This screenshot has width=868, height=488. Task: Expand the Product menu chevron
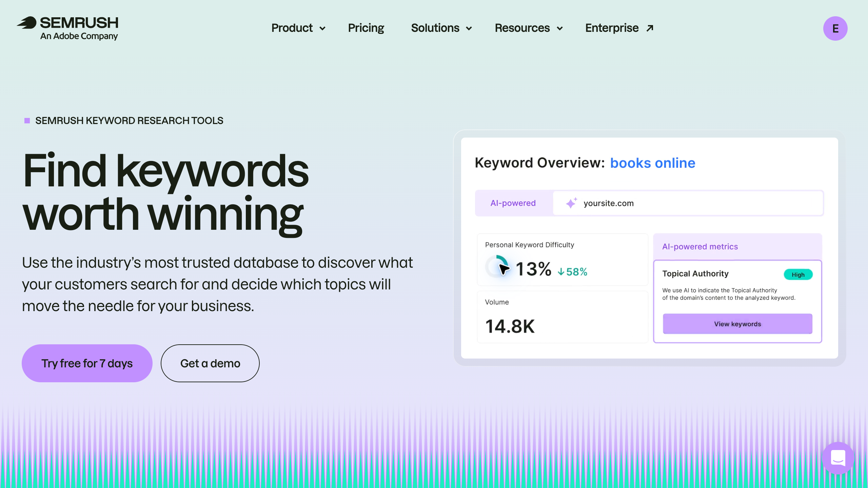(x=322, y=28)
